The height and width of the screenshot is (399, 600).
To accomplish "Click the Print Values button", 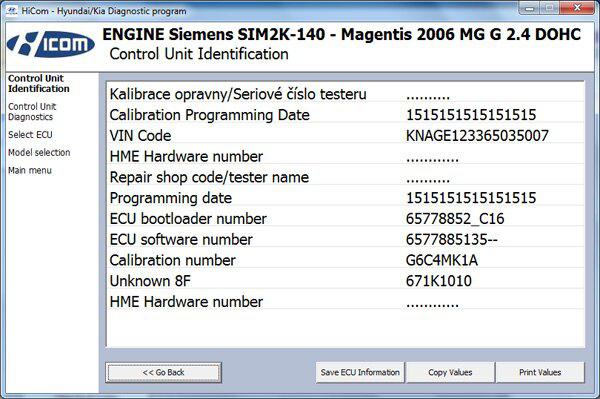I will point(540,373).
